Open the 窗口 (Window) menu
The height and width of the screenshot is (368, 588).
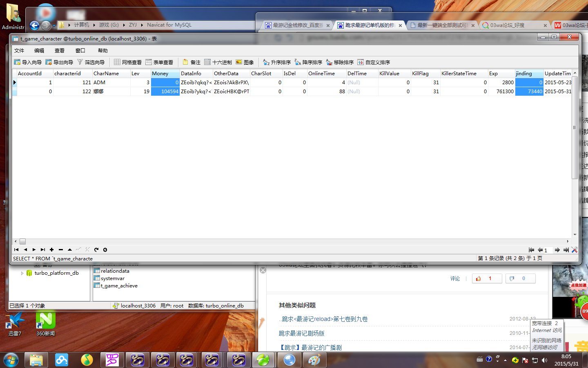(x=80, y=51)
